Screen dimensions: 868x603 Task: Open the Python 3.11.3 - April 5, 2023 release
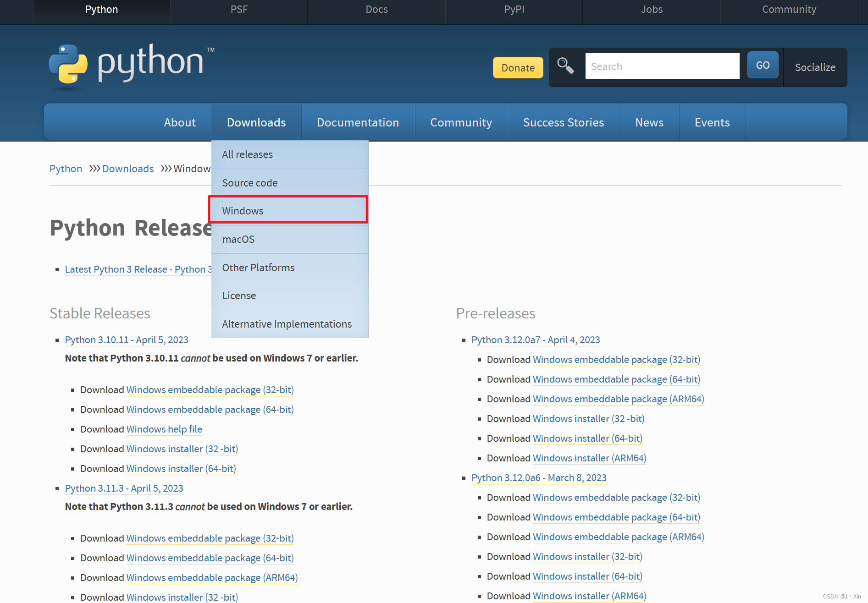coord(124,488)
